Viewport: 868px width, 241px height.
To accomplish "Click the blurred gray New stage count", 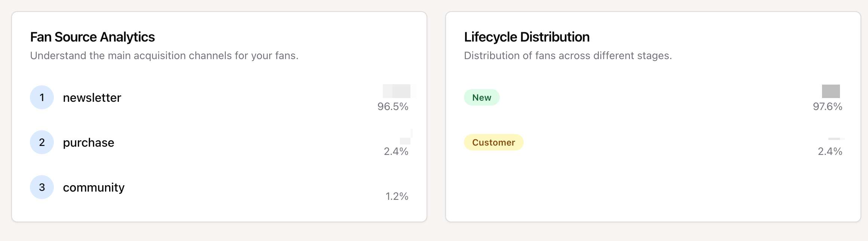I will (831, 91).
